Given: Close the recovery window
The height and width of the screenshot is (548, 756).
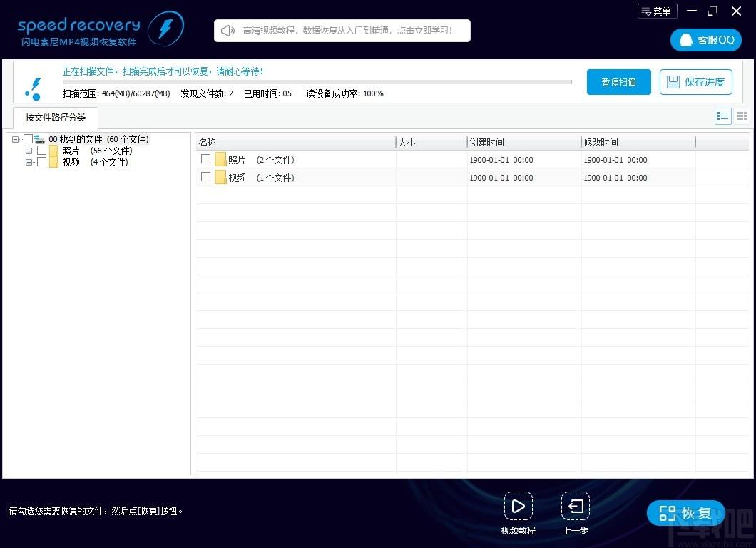Looking at the screenshot, I should tap(736, 11).
